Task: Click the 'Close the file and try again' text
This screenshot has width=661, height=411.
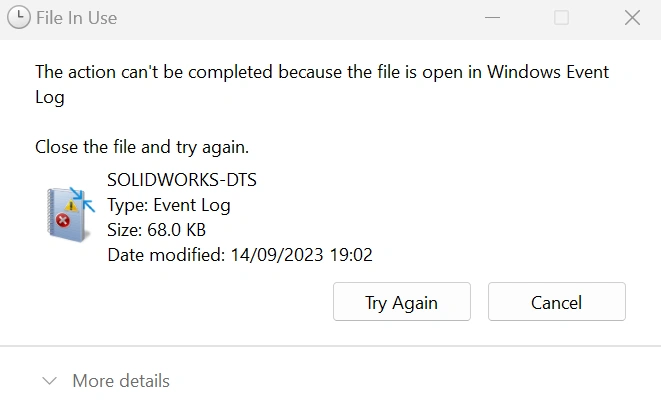Action: (142, 147)
